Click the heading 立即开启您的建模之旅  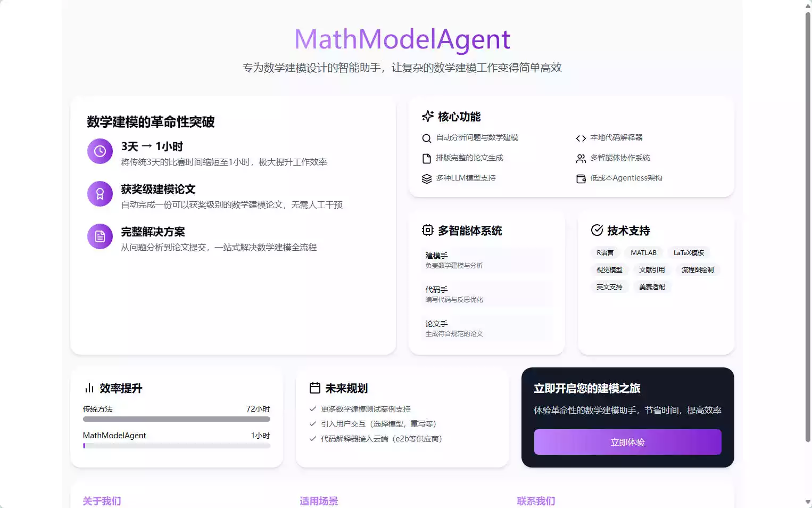click(x=587, y=389)
